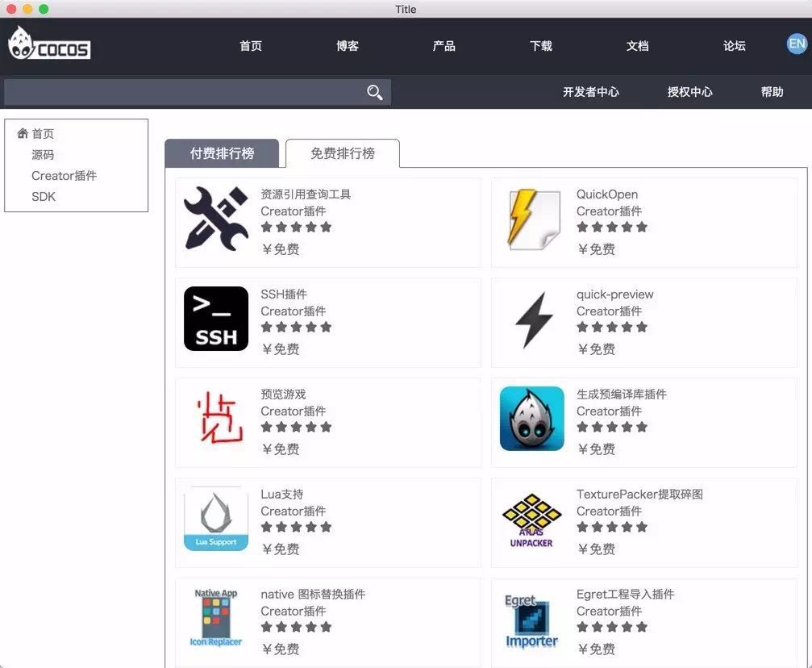
Task: Click Creator插件 category under TexturePacker提取碎图
Action: [x=609, y=511]
